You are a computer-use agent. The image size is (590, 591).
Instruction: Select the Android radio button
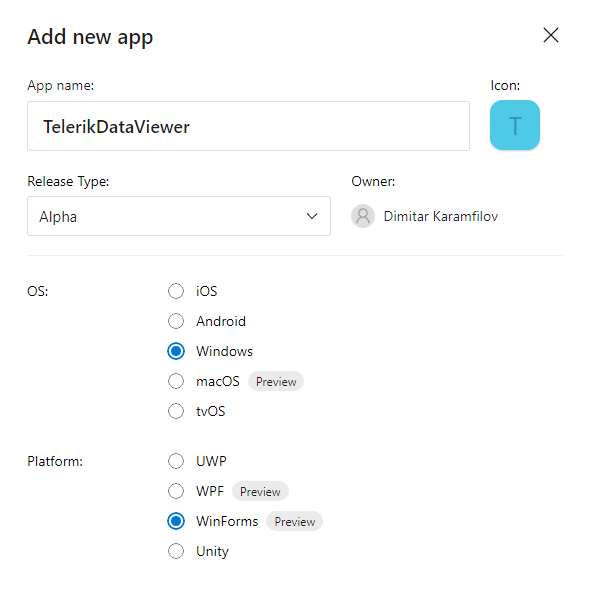pos(176,321)
